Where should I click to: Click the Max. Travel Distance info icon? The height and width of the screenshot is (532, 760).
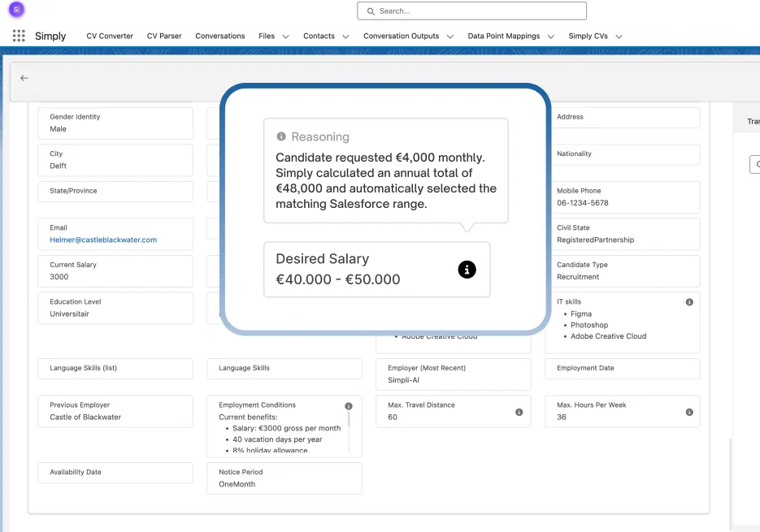click(x=519, y=413)
